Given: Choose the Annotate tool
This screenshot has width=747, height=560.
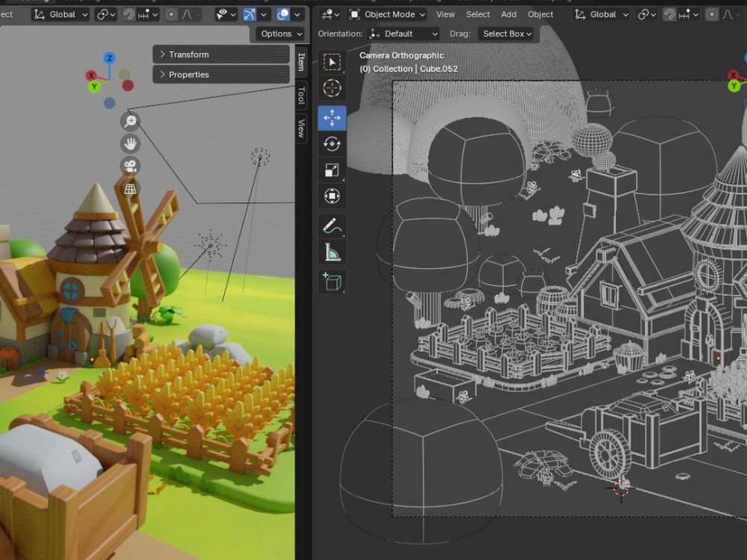Looking at the screenshot, I should 332,225.
